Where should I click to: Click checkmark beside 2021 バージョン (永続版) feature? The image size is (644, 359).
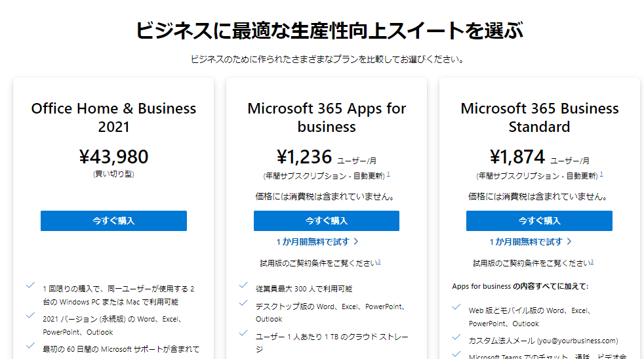[30, 316]
